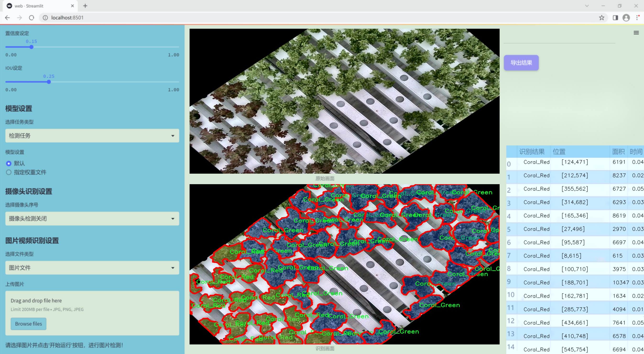Close the web · Streamlit tab
The image size is (644, 354).
[72, 6]
